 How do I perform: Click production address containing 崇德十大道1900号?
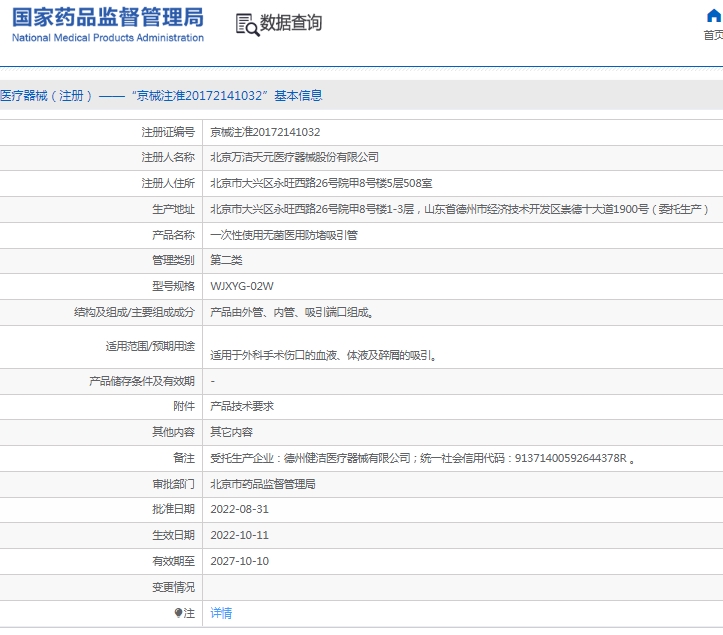(459, 209)
